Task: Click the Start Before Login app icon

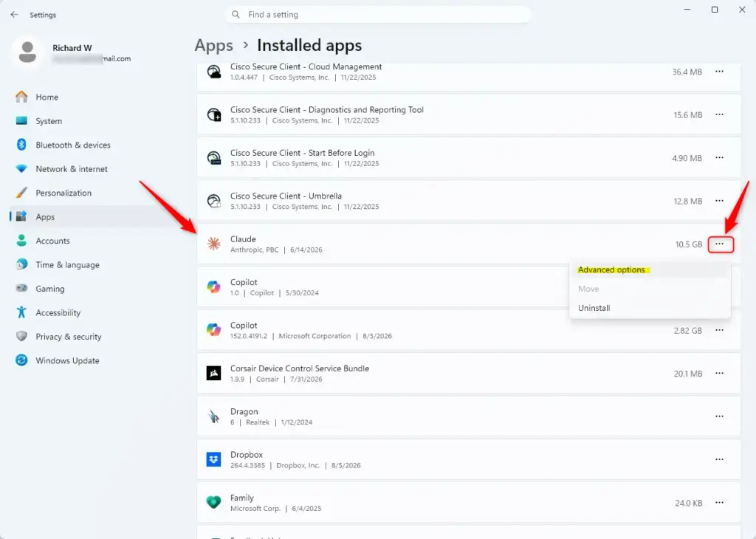Action: click(213, 158)
